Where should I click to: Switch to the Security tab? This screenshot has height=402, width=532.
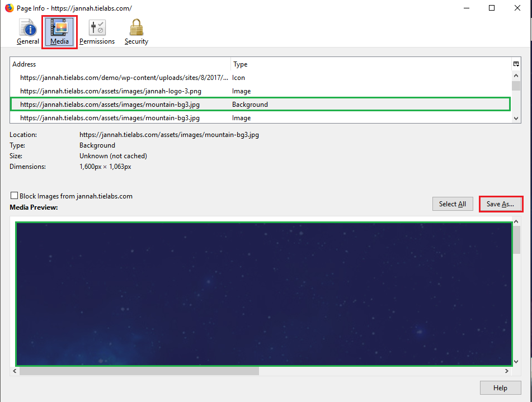136,32
